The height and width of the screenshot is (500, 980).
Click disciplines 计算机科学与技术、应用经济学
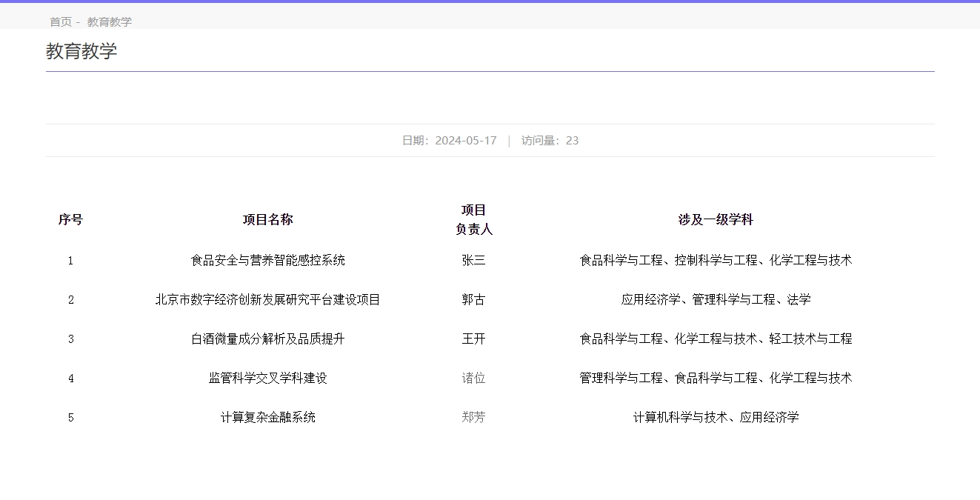click(x=716, y=418)
